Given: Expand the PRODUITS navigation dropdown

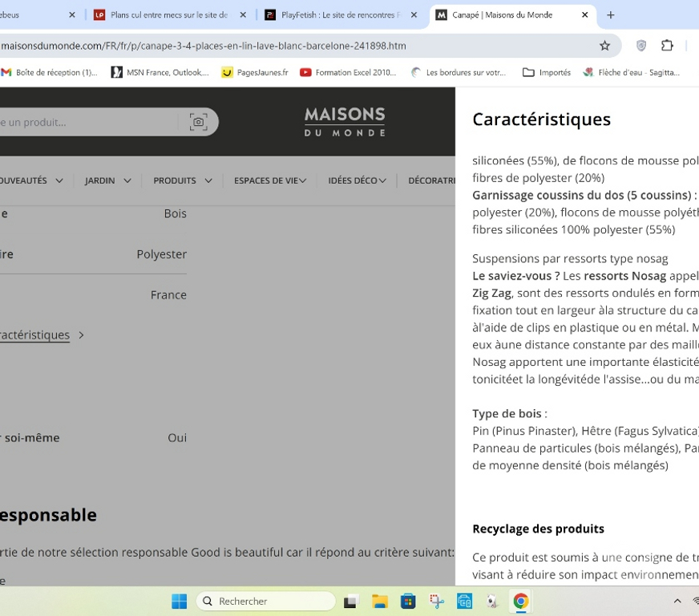Looking at the screenshot, I should click(x=182, y=180).
